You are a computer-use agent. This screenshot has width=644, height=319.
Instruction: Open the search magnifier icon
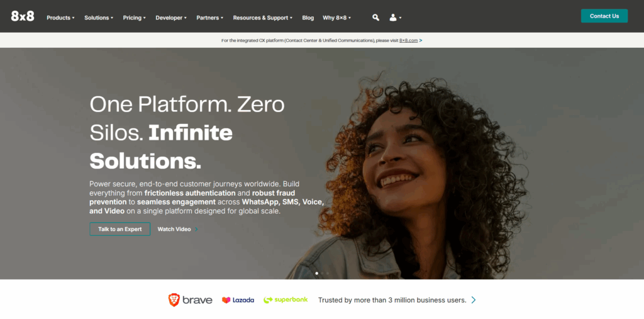375,18
